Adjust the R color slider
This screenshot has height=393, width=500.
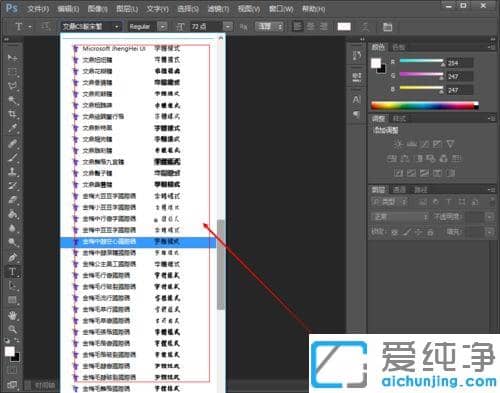pos(422,61)
